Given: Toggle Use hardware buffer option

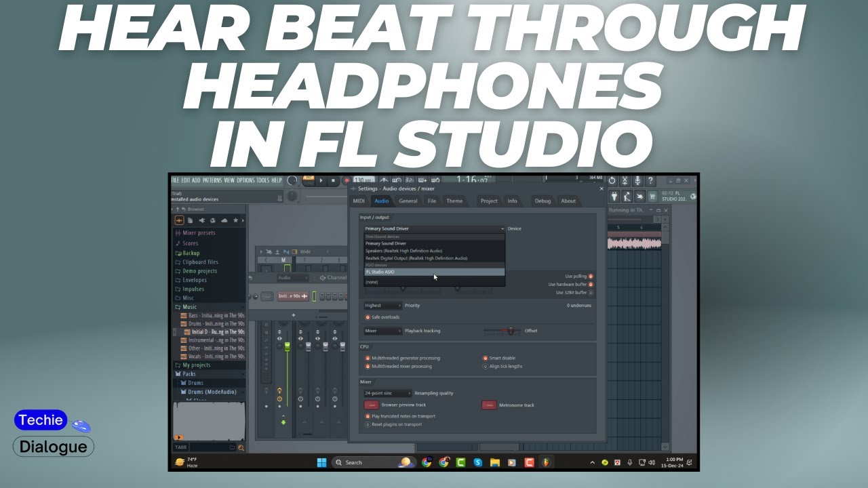Looking at the screenshot, I should (591, 285).
